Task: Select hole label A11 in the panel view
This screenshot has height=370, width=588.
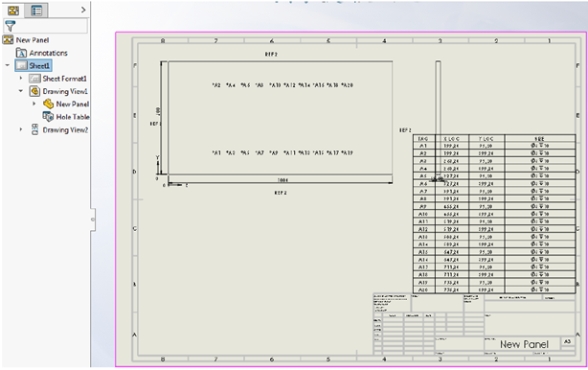Action: (289, 152)
